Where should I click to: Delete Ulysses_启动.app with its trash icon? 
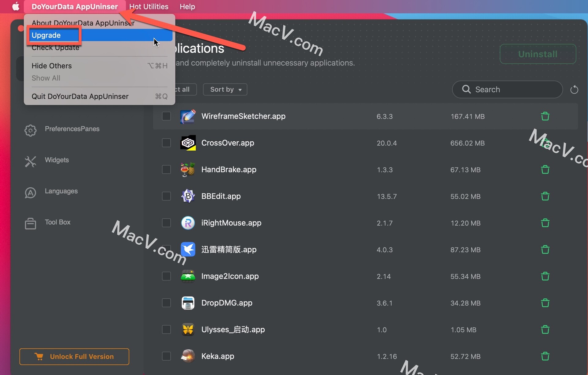click(x=545, y=330)
